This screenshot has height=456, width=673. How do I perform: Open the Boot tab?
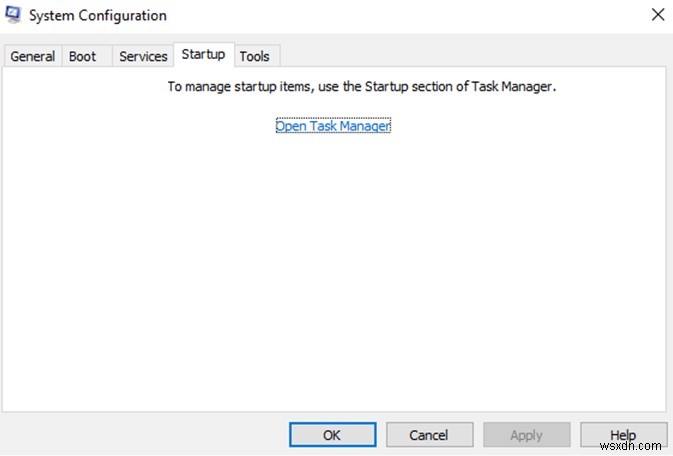[x=83, y=56]
